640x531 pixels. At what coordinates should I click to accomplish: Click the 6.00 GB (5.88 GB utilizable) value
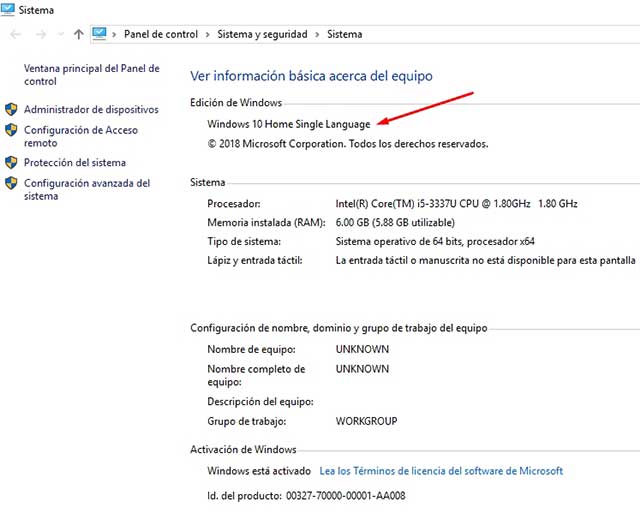[395, 222]
